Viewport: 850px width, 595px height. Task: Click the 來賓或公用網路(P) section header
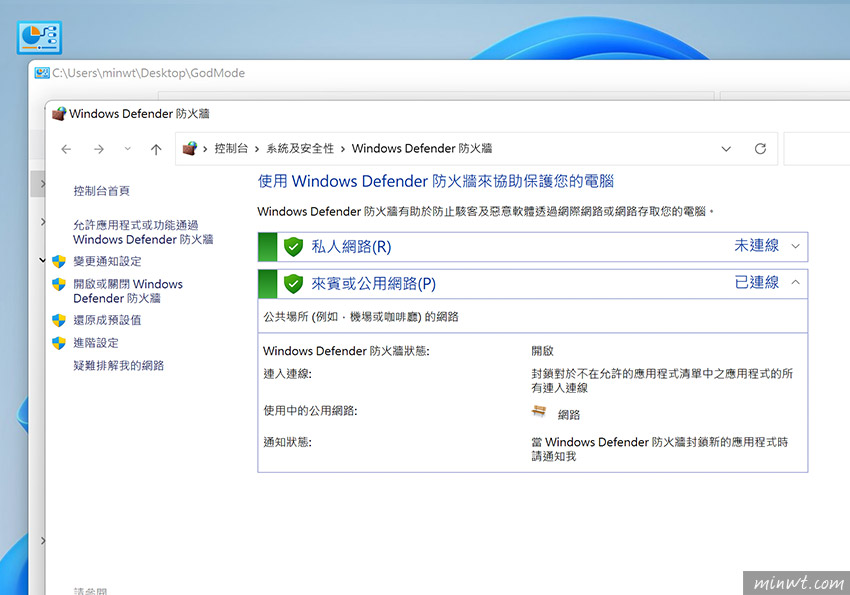tap(533, 283)
